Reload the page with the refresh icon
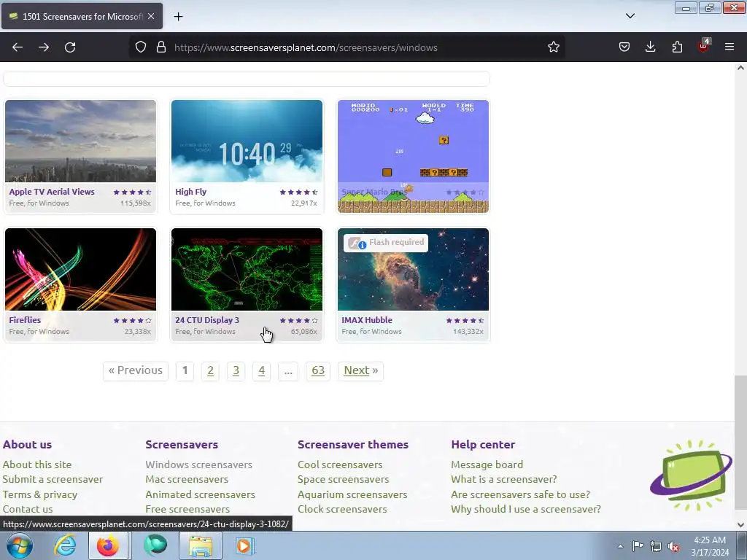This screenshot has width=747, height=560. [x=70, y=47]
